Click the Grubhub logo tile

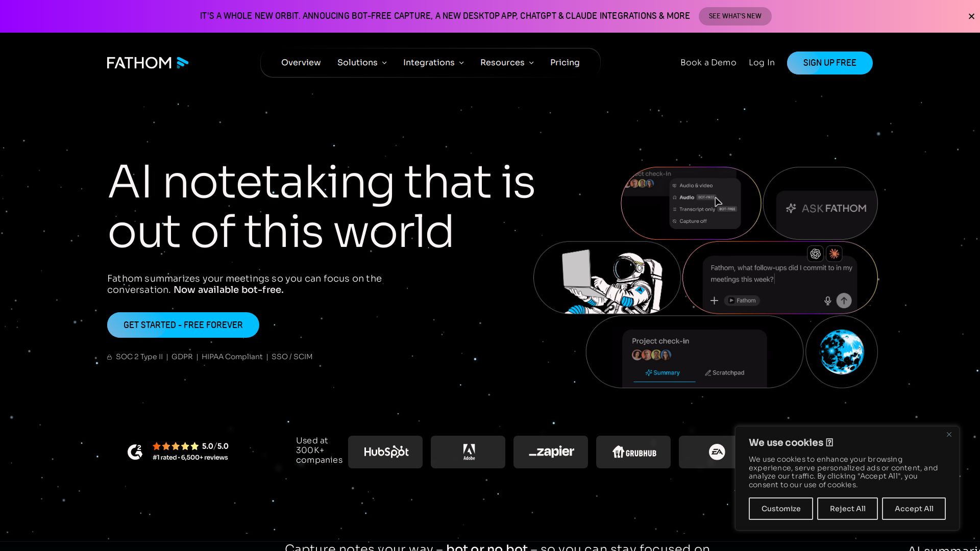[x=633, y=452]
